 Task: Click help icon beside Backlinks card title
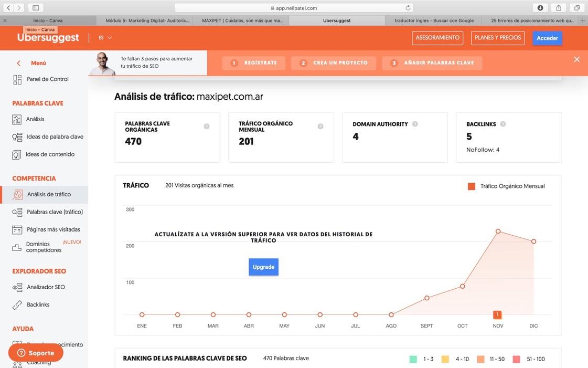[x=503, y=124]
